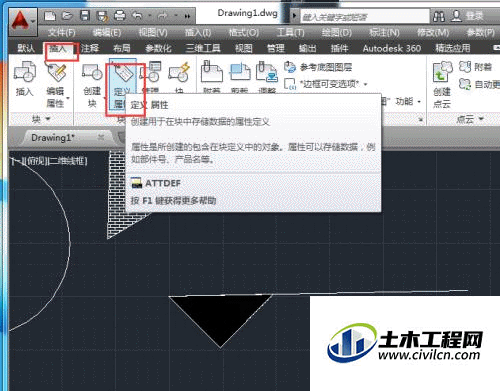Open the 编辑(E) menu
The image size is (500, 391).
[107, 33]
